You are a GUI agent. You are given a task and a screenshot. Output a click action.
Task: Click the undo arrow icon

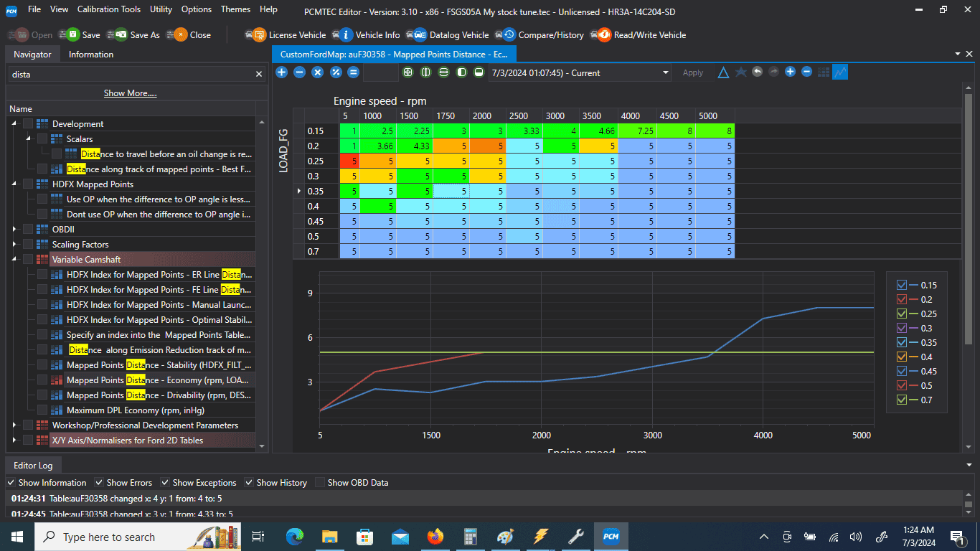tap(757, 72)
